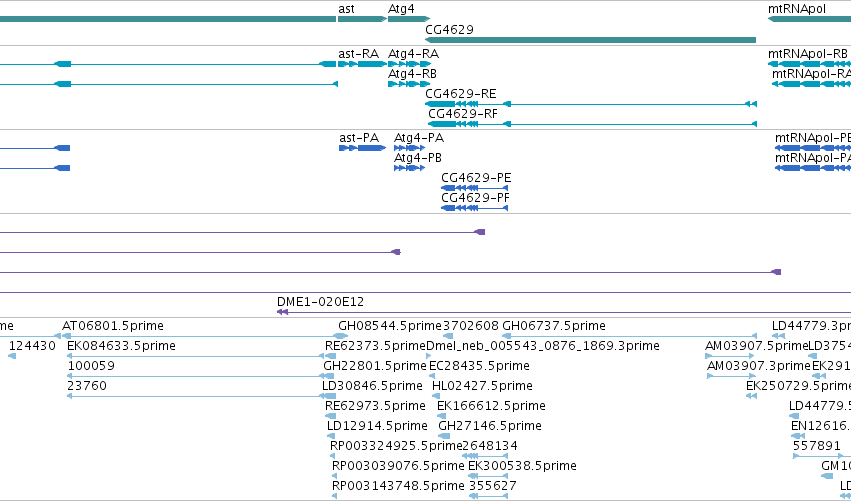
Task: Click EST EK300538.5prime
Action: click(488, 477)
